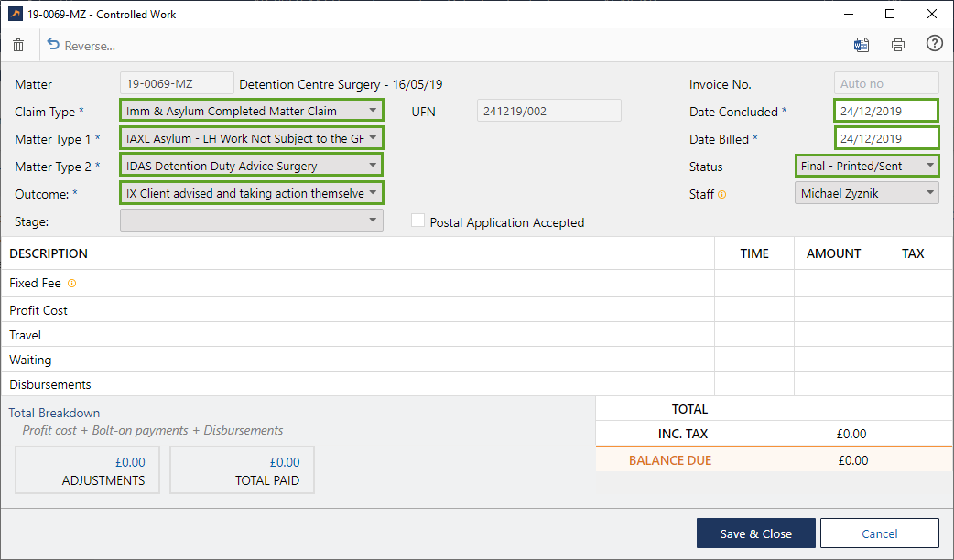Expand the Outcome dropdown
Viewport: 954px width, 560px height.
(x=251, y=193)
